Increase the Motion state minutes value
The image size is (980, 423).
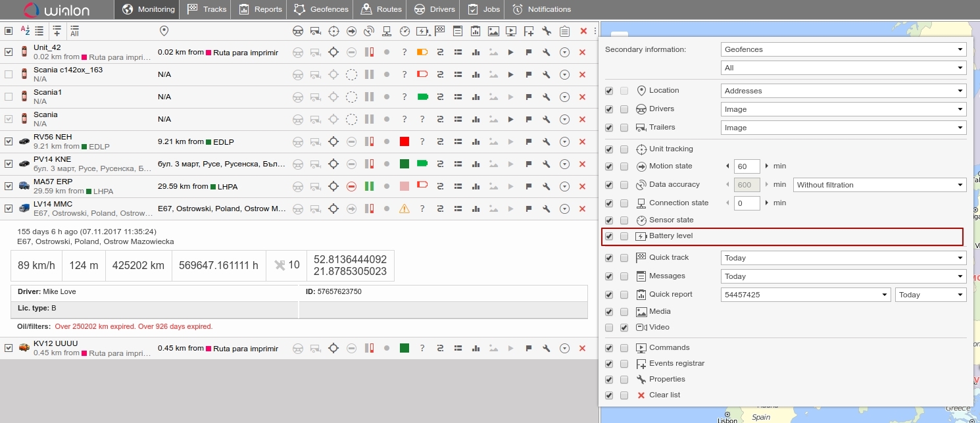click(766, 166)
